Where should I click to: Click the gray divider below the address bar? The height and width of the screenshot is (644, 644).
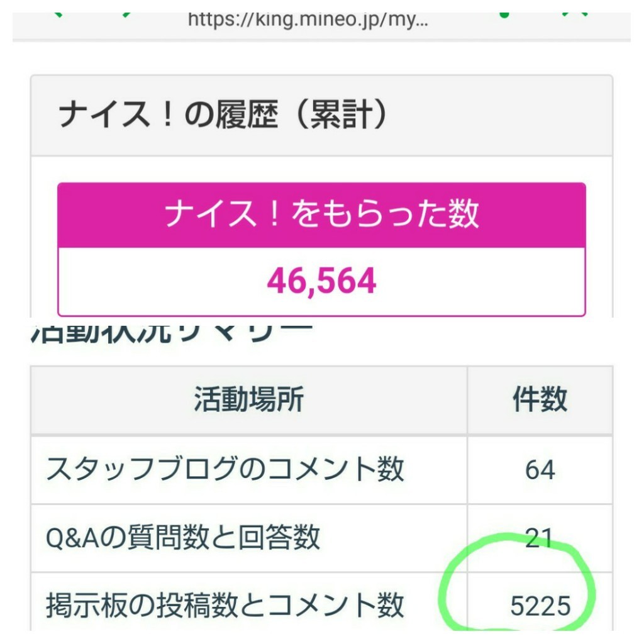[321, 41]
